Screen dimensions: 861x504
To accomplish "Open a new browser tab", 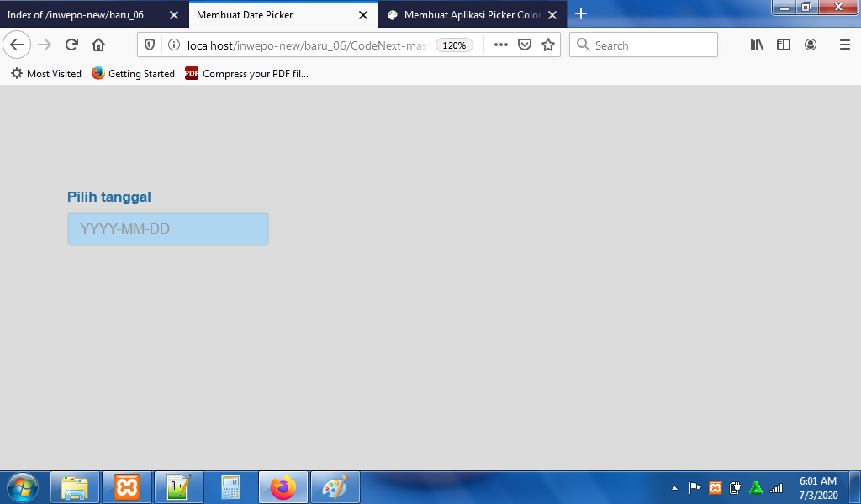I will coord(581,14).
